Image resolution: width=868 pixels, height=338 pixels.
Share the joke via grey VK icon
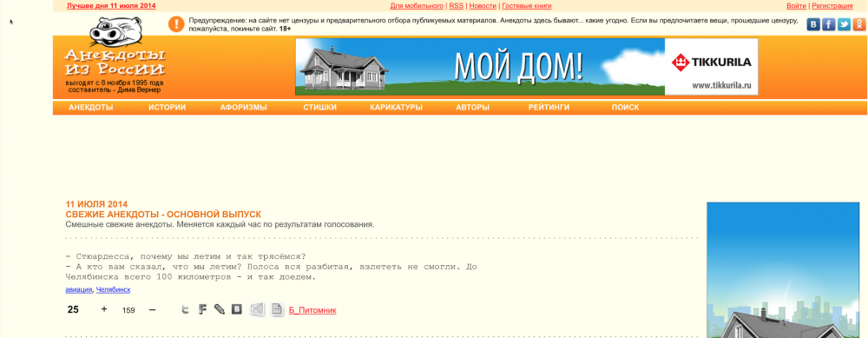point(237,309)
